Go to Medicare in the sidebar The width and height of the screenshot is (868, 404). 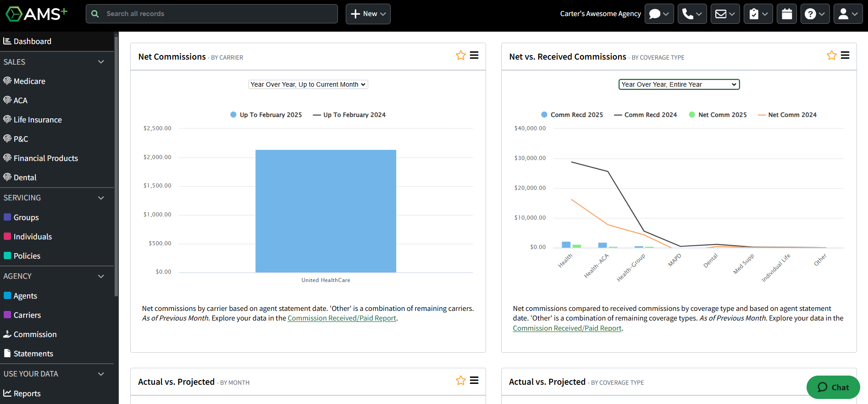[x=29, y=81]
